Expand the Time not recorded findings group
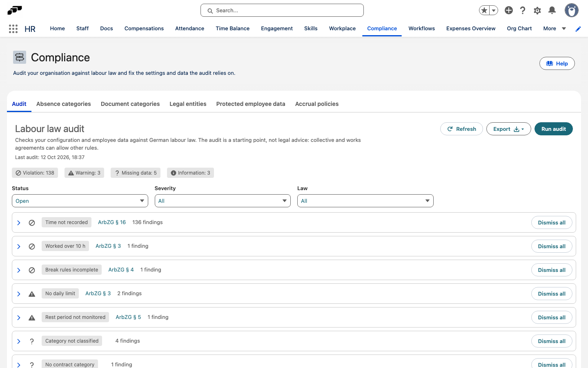The height and width of the screenshot is (368, 588). 19,223
